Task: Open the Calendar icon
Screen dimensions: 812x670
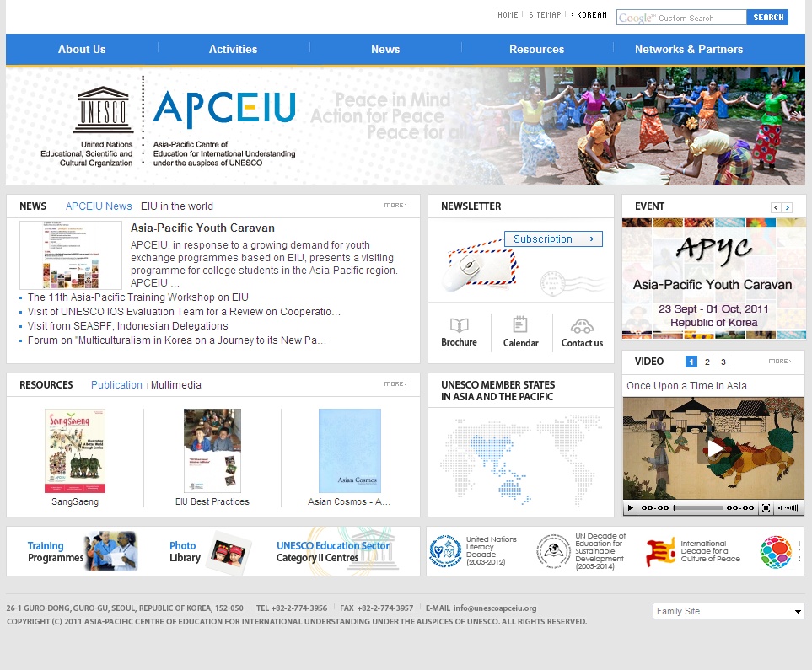Action: pyautogui.click(x=520, y=324)
